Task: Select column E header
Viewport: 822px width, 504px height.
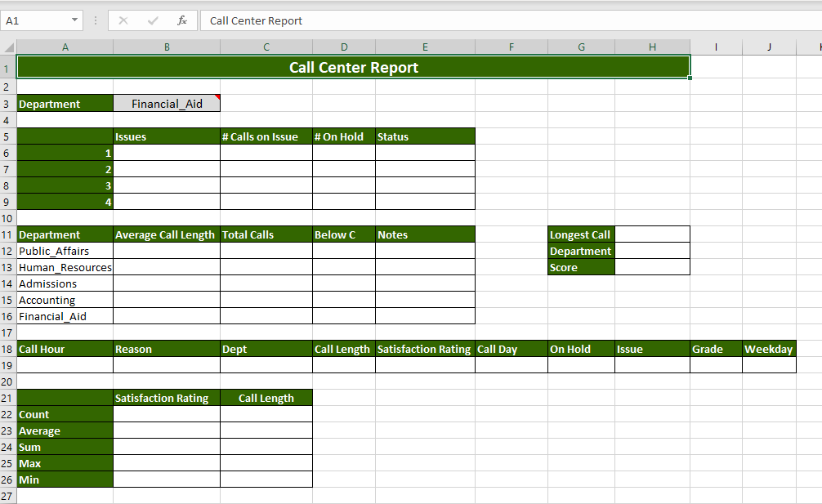Action: 425,47
